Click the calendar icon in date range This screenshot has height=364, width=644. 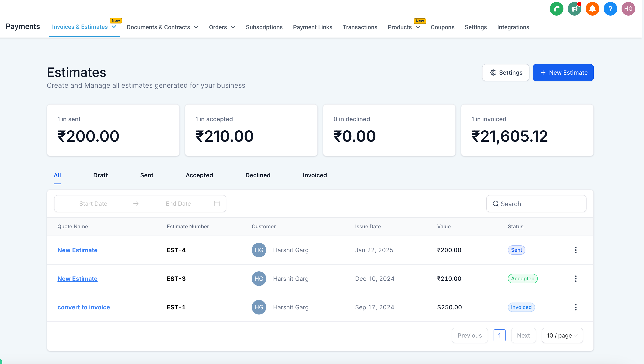click(217, 204)
